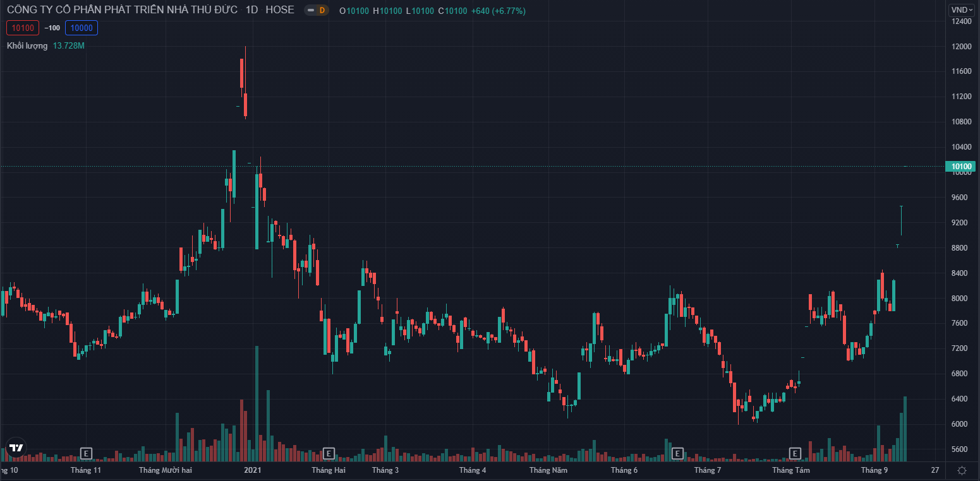Click the 27 date label on time axis
This screenshot has width=980, height=481.
coord(935,470)
